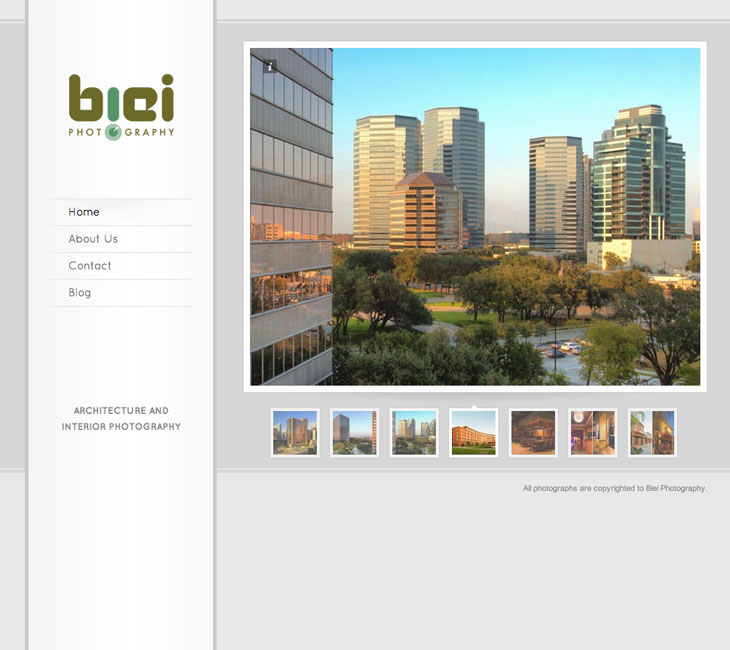View seventh thumbnail of the storefront collage
The image size is (730, 650).
click(652, 433)
